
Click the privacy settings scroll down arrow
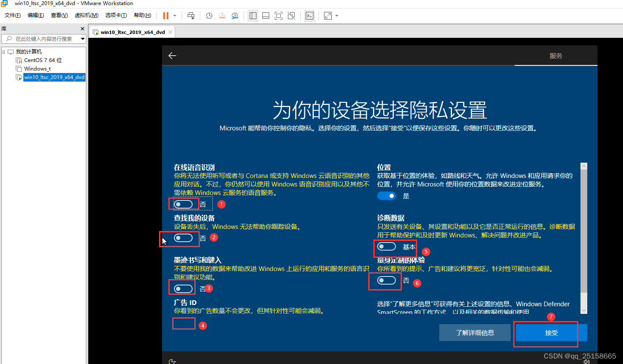(x=584, y=310)
